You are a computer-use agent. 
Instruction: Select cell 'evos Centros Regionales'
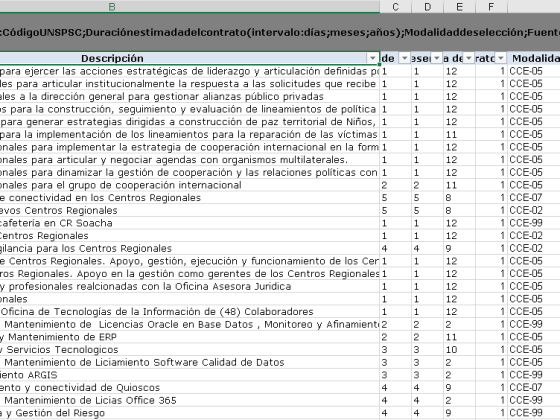[190, 210]
